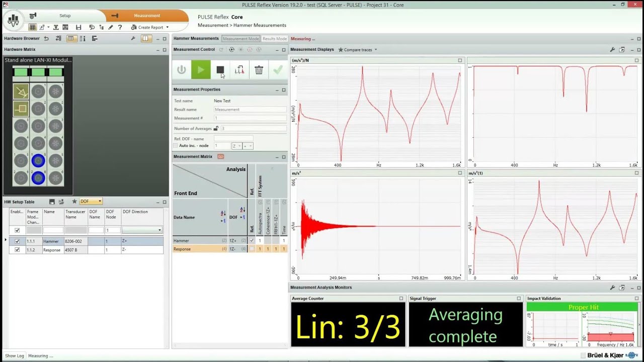Click the grid view icon in top toolbar
644x362 pixels.
point(32,27)
